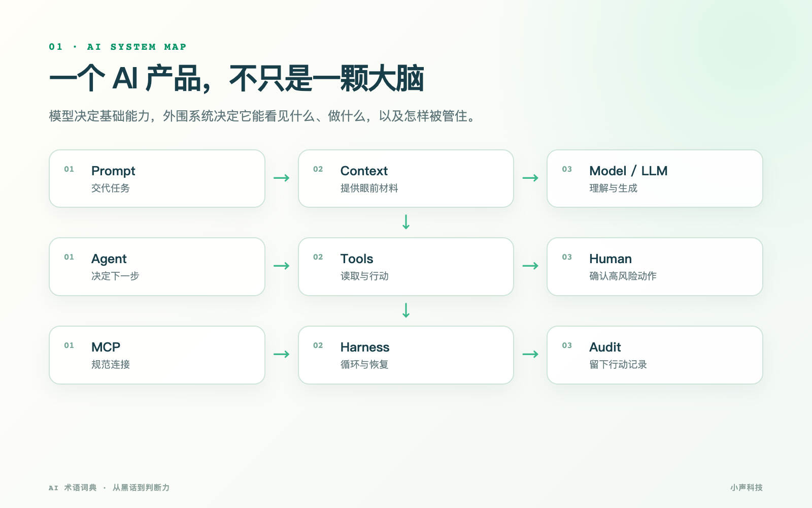Image resolution: width=812 pixels, height=508 pixels.
Task: Click the Agent card
Action: pyautogui.click(x=157, y=267)
